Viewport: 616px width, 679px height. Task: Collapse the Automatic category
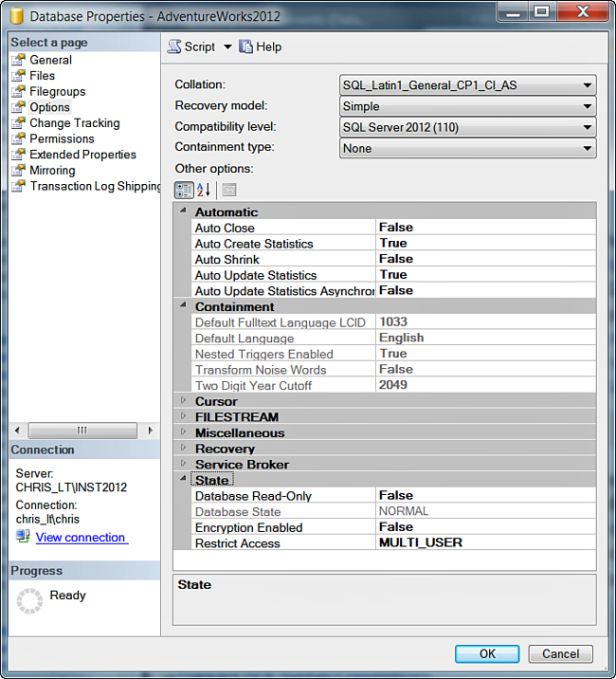pyautogui.click(x=184, y=211)
